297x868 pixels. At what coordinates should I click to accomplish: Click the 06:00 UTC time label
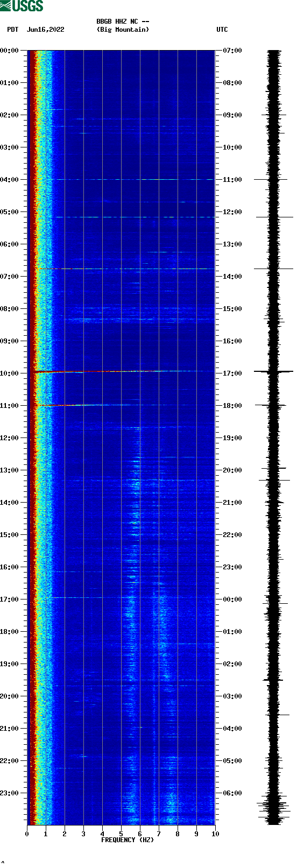coord(232,793)
